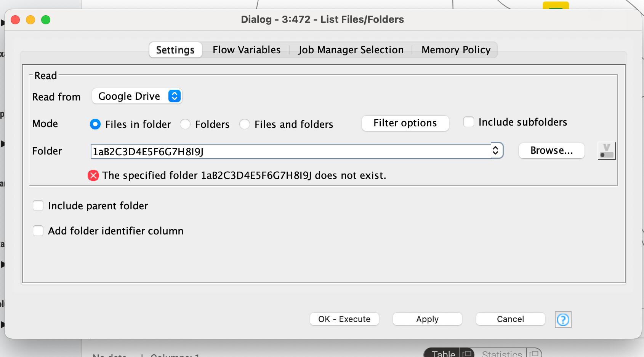Image resolution: width=644 pixels, height=357 pixels.
Task: Click the Browse... button
Action: coord(551,151)
